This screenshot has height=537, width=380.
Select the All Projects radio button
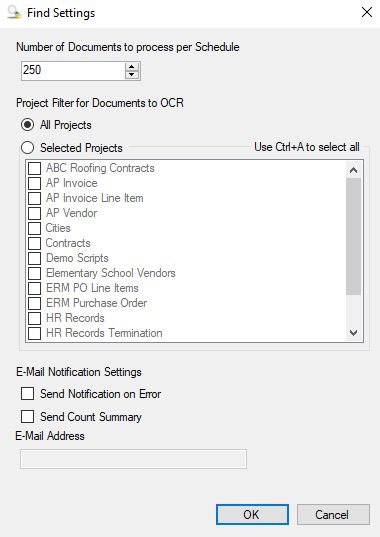27,125
